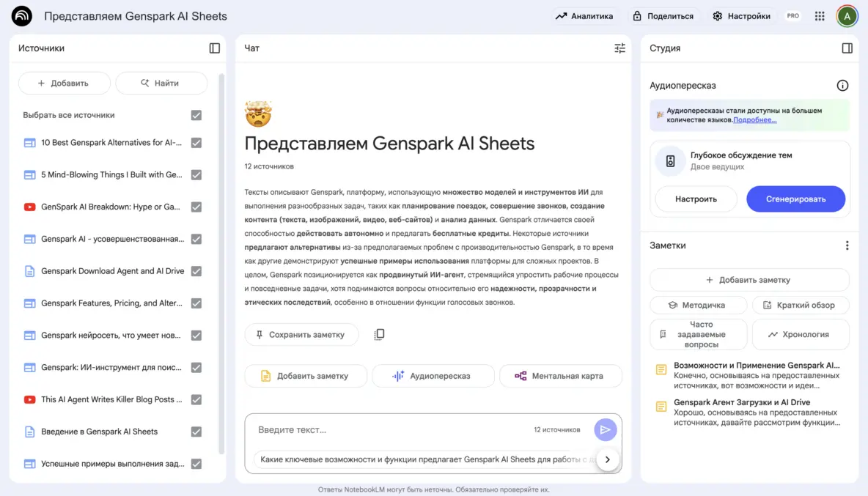This screenshot has height=496, width=868.
Task: Open the account avatar icon
Action: pos(847,15)
